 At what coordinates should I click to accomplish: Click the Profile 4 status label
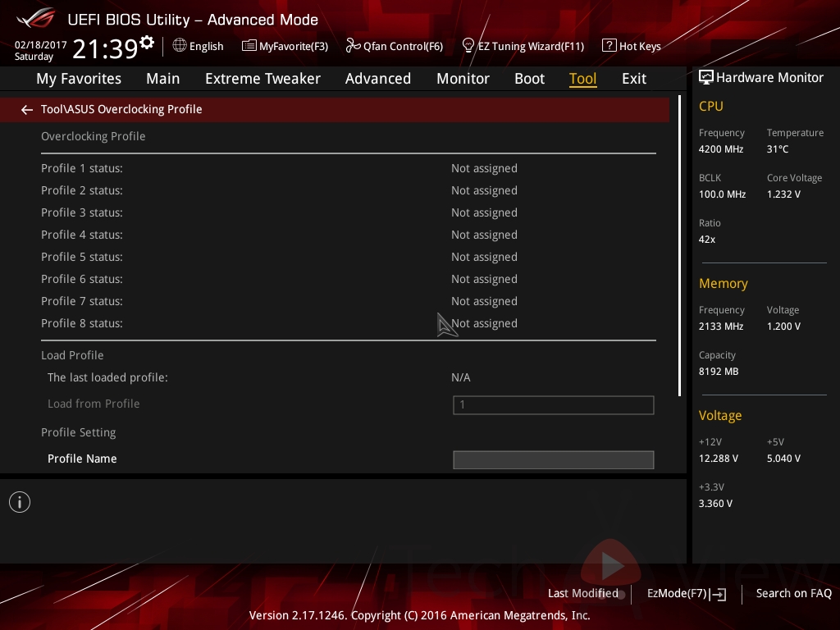82,235
